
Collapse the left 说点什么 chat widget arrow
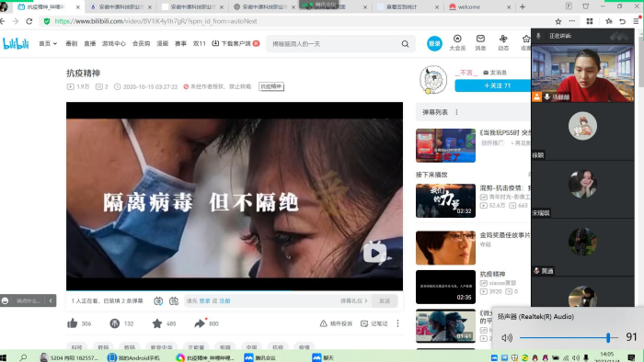coord(51,300)
